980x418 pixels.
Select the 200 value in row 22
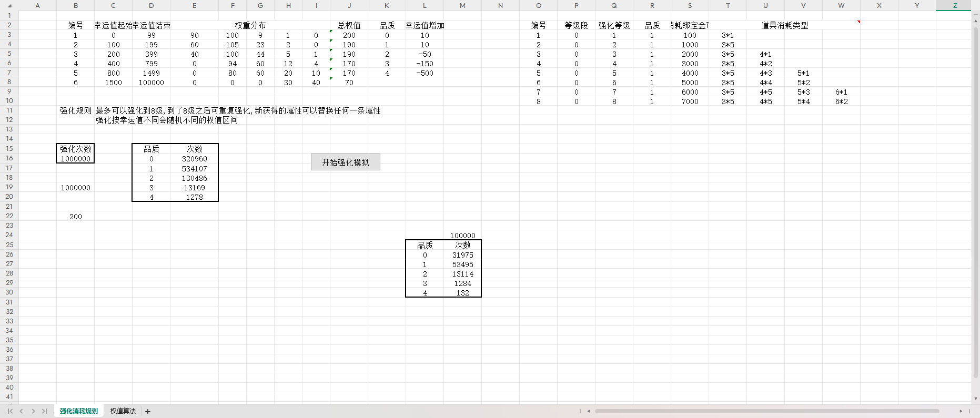click(75, 217)
